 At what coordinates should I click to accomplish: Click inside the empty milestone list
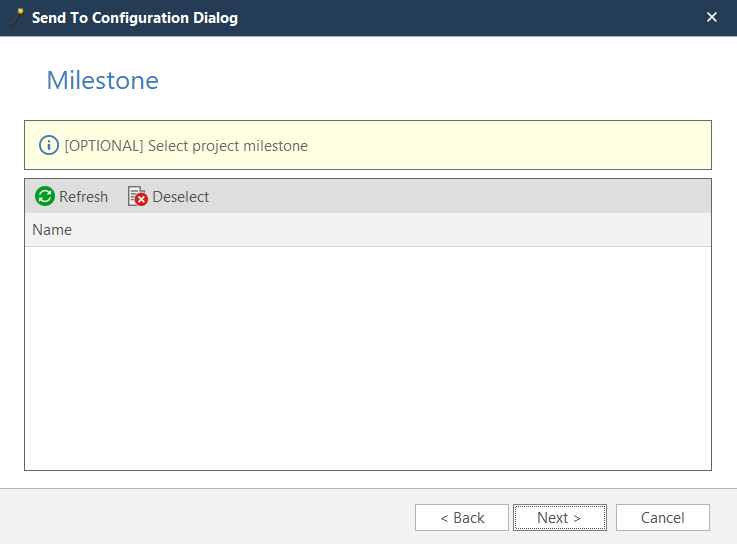[x=367, y=358]
